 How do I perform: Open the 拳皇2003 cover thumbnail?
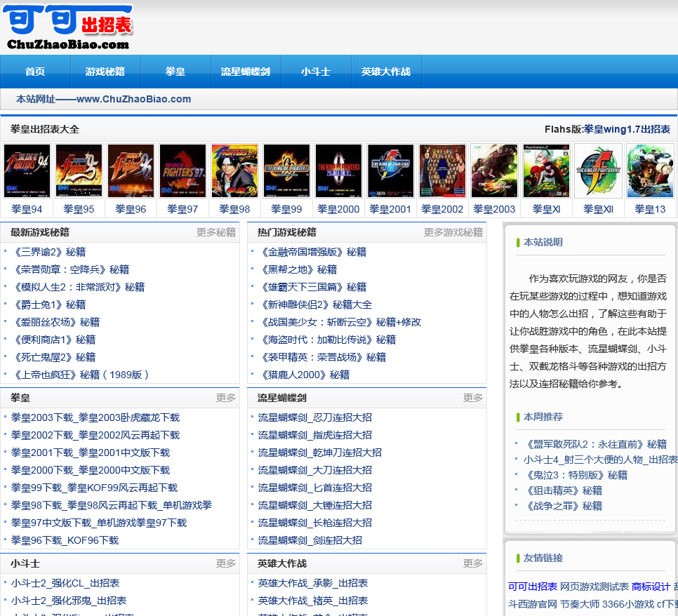click(494, 171)
